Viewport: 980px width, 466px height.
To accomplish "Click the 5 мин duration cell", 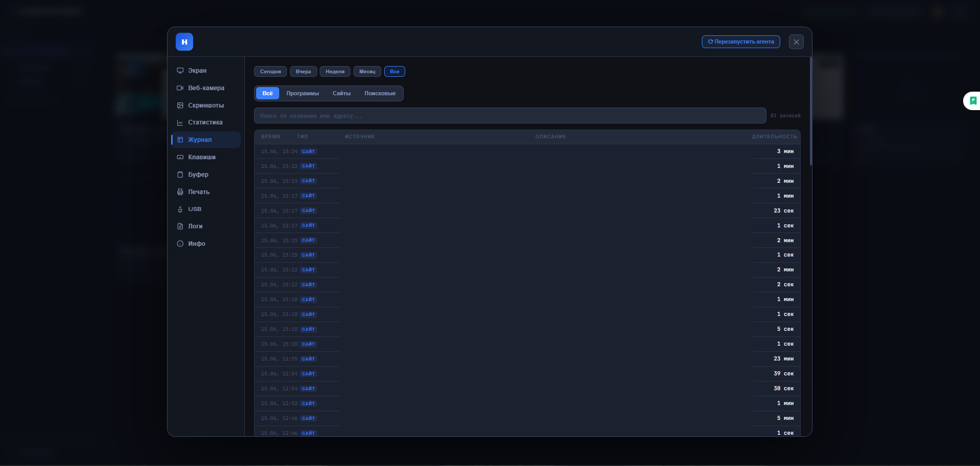I will [x=785, y=418].
